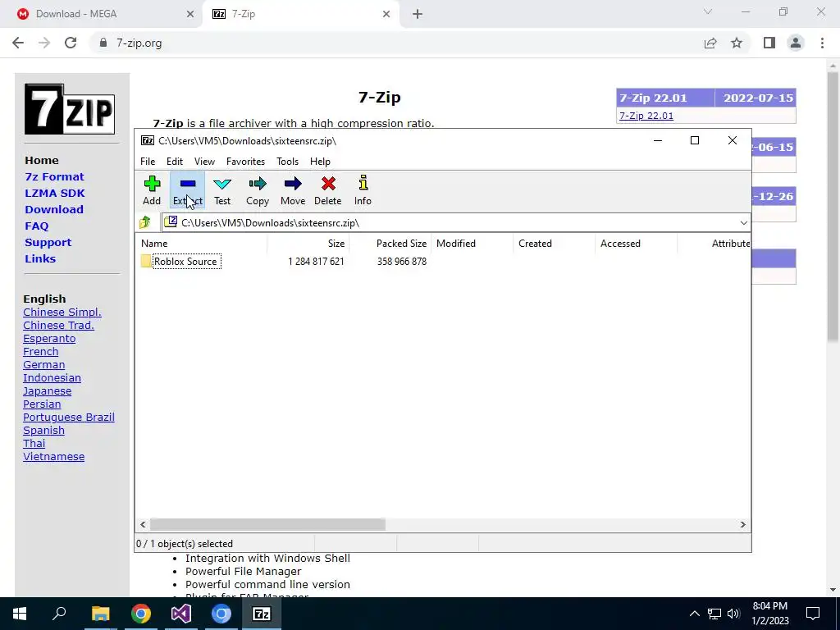The height and width of the screenshot is (630, 840).
Task: Open the Support link
Action: (48, 243)
